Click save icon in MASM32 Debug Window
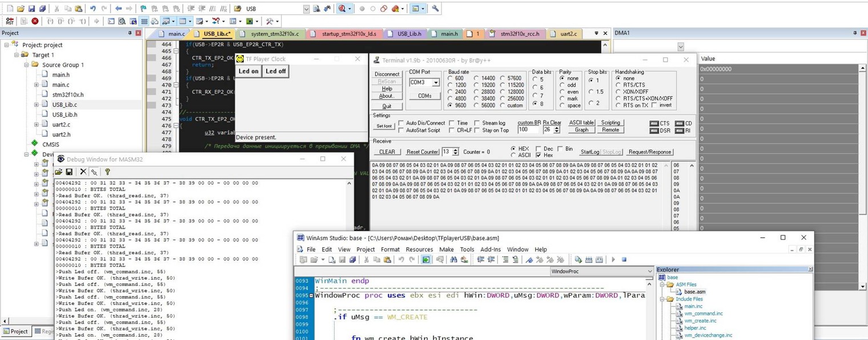Image resolution: width=868 pixels, height=340 pixels. pos(69,171)
